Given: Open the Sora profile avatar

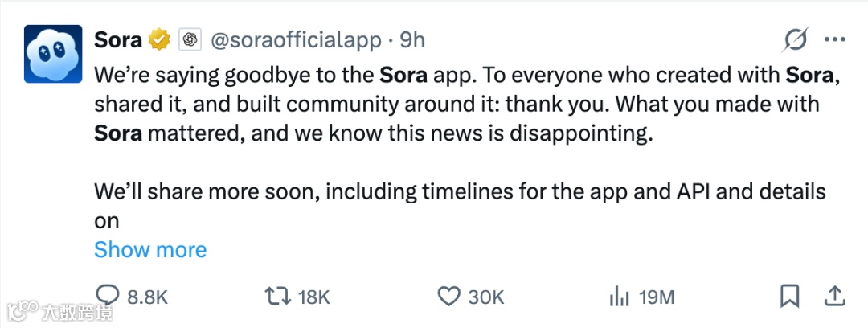Looking at the screenshot, I should click(52, 53).
